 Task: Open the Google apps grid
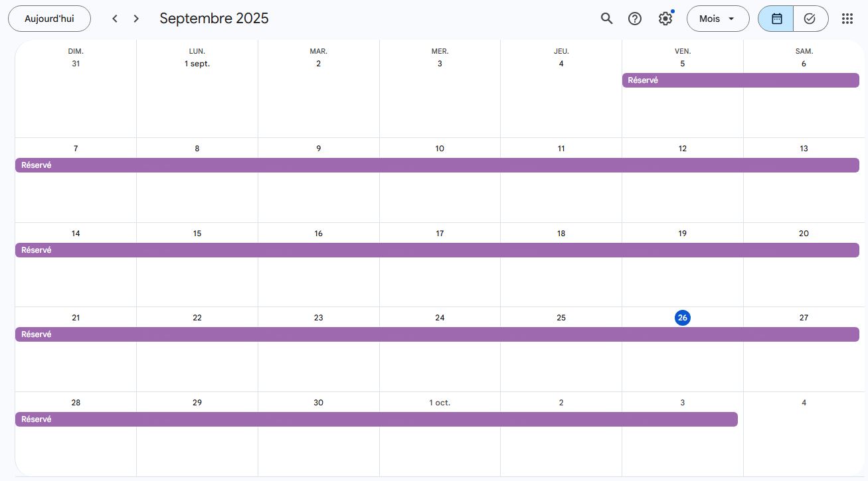tap(847, 19)
